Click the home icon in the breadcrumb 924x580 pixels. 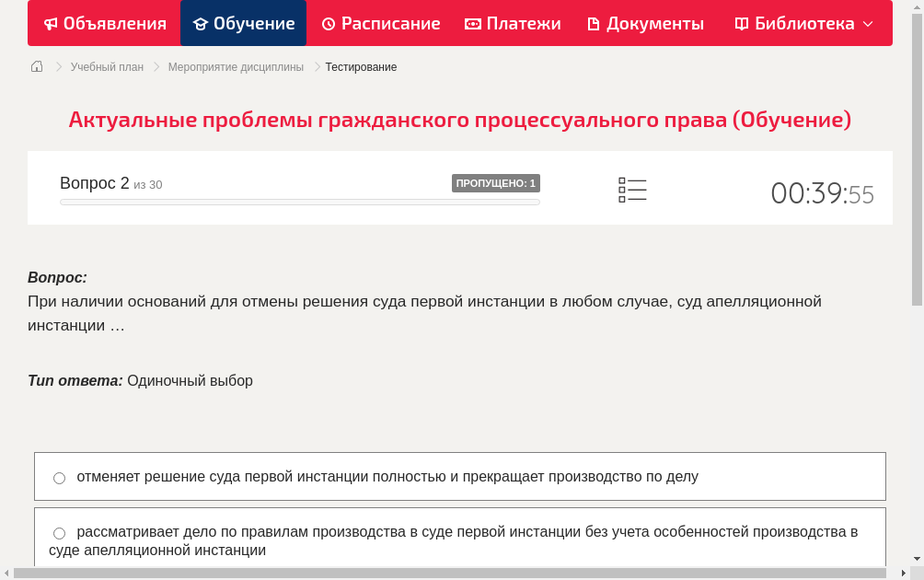(x=36, y=66)
